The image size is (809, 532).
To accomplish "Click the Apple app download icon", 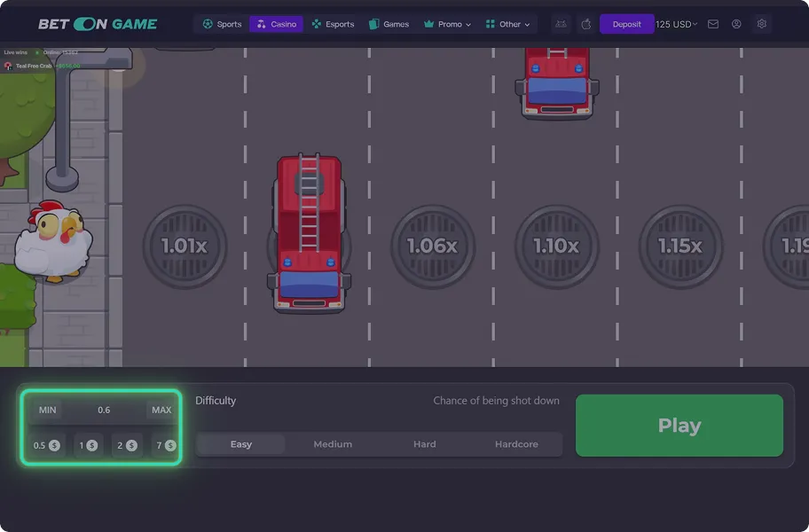I will pos(585,24).
